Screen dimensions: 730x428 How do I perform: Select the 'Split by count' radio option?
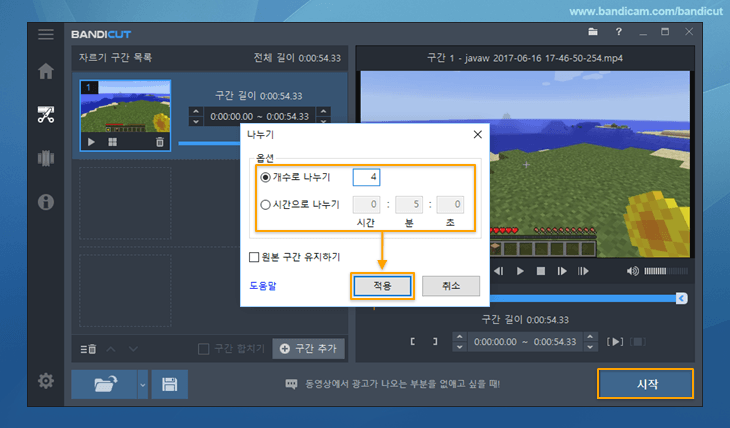(265, 177)
